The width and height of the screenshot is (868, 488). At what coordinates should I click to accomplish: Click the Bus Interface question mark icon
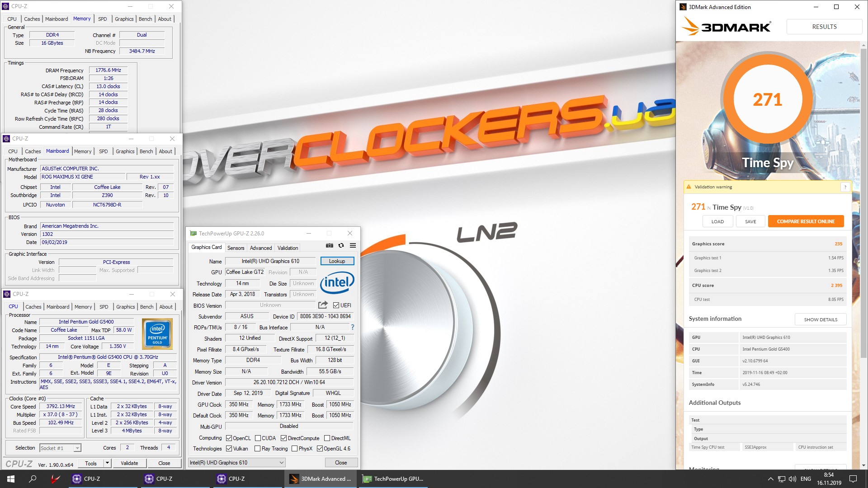pos(353,327)
